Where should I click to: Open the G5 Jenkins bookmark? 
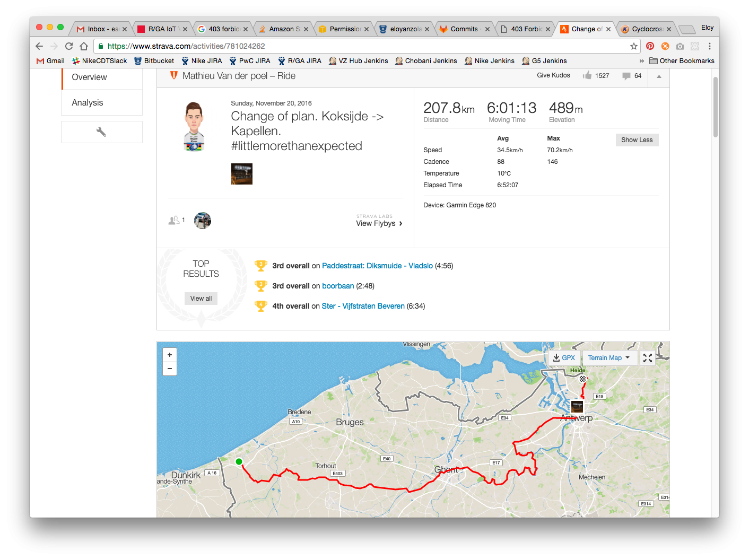544,61
